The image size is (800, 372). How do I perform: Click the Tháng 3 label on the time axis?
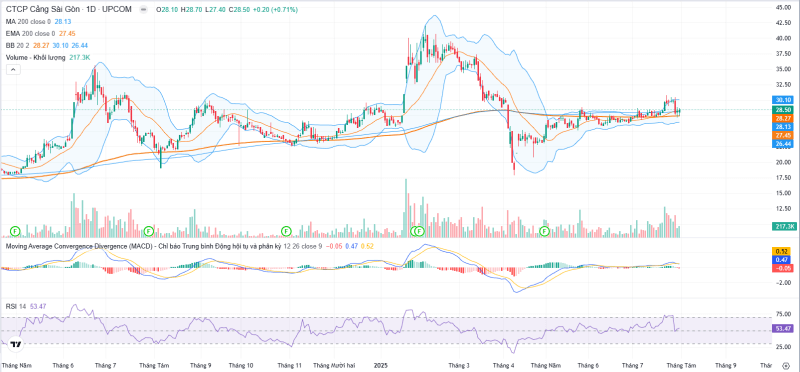pyautogui.click(x=460, y=365)
